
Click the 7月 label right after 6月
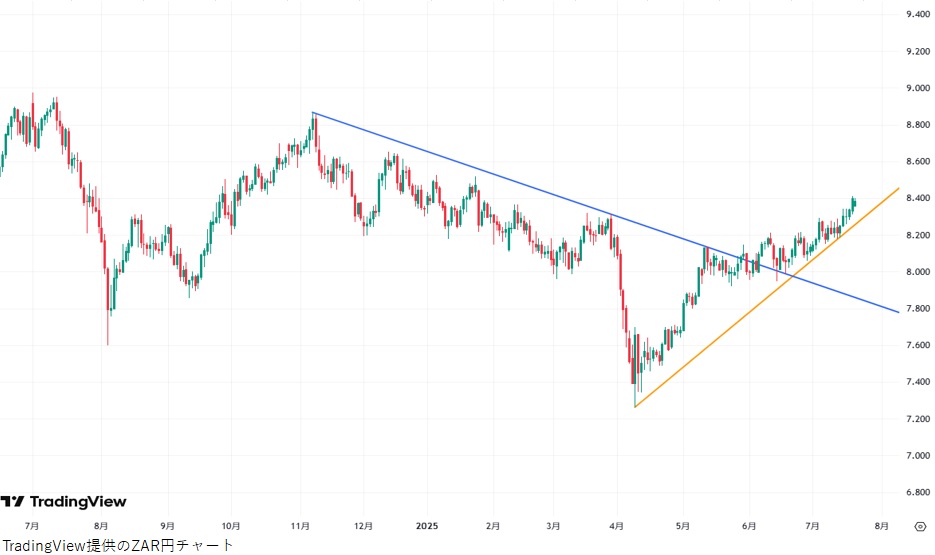pos(812,526)
